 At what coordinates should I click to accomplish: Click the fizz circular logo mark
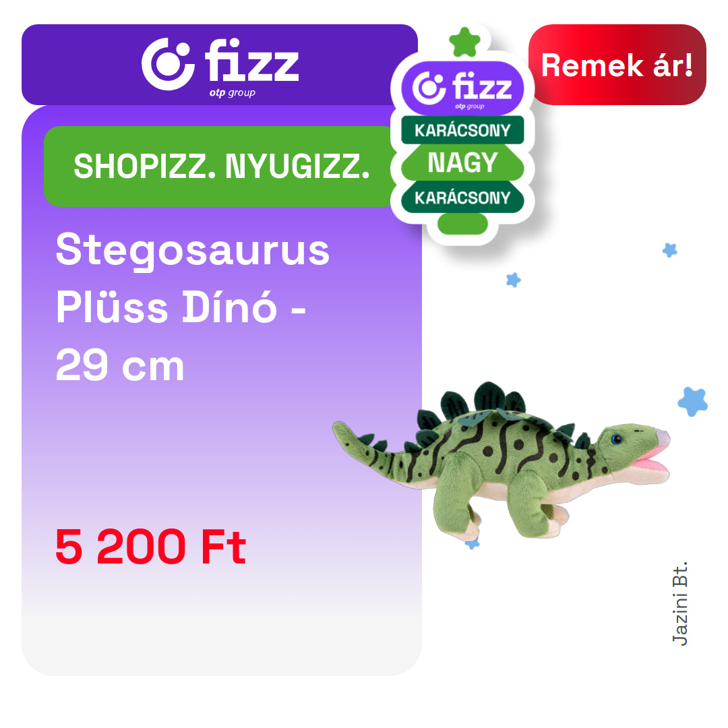[x=168, y=63]
